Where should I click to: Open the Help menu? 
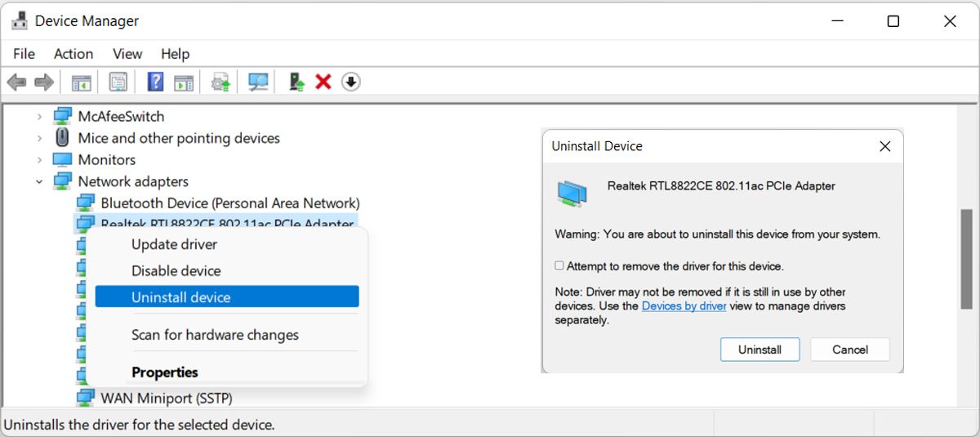coord(175,54)
